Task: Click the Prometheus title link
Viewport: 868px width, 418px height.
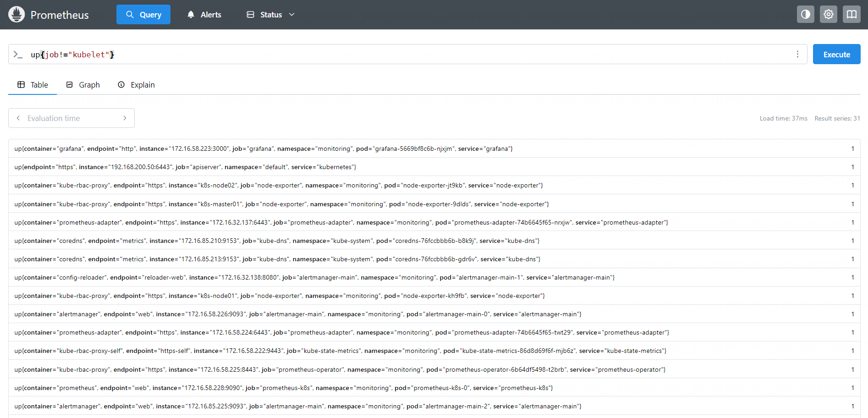Action: point(60,15)
